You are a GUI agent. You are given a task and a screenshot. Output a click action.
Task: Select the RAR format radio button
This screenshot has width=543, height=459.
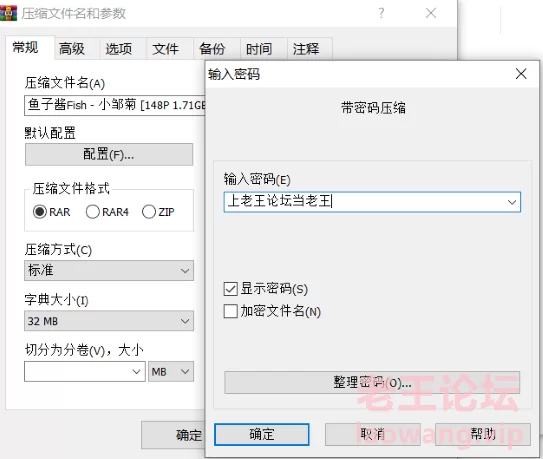click(x=40, y=212)
